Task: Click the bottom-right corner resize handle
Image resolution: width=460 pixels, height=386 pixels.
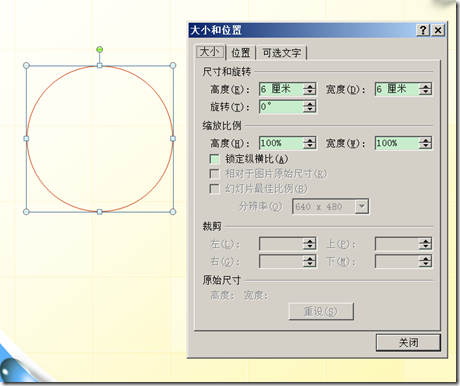Action: click(x=173, y=212)
